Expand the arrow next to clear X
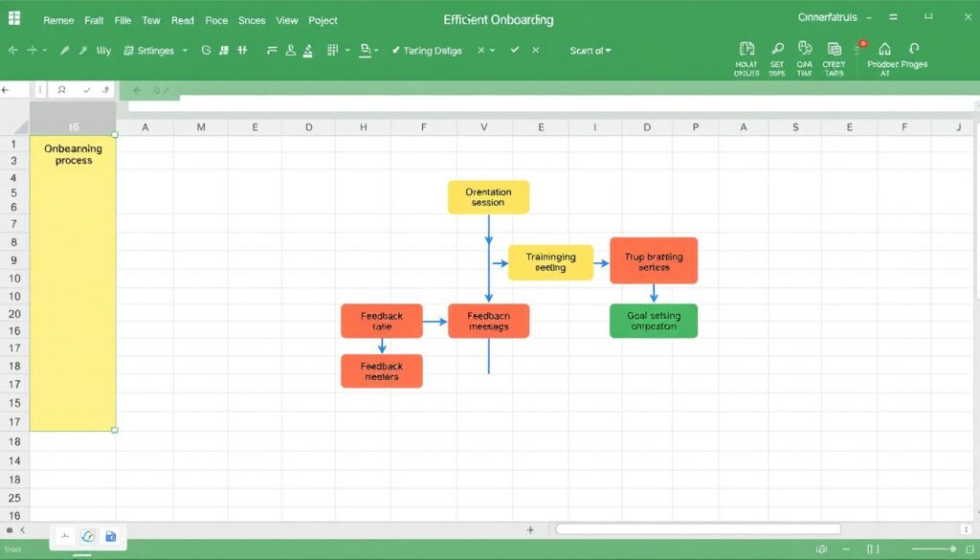The image size is (980, 560). 493,51
